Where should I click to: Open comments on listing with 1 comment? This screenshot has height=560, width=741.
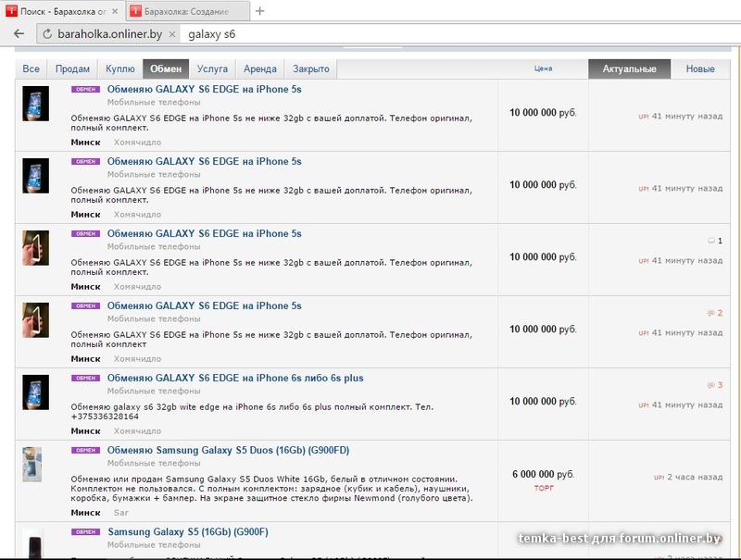coord(714,241)
